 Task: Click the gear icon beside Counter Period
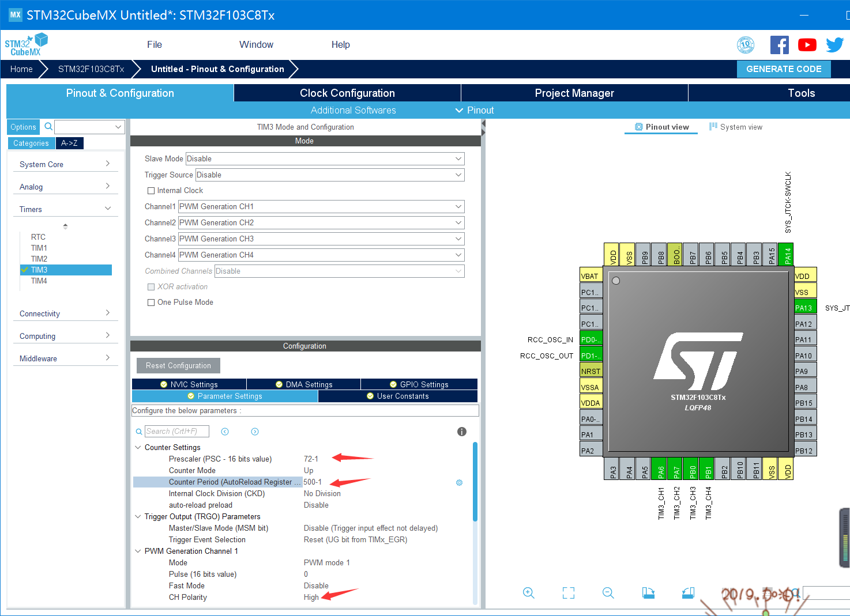coord(459,482)
